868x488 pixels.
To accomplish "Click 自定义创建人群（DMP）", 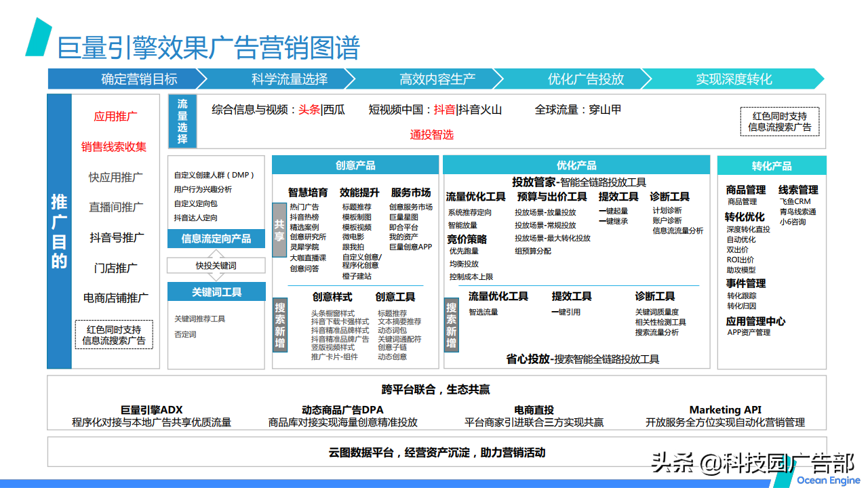I will click(215, 175).
